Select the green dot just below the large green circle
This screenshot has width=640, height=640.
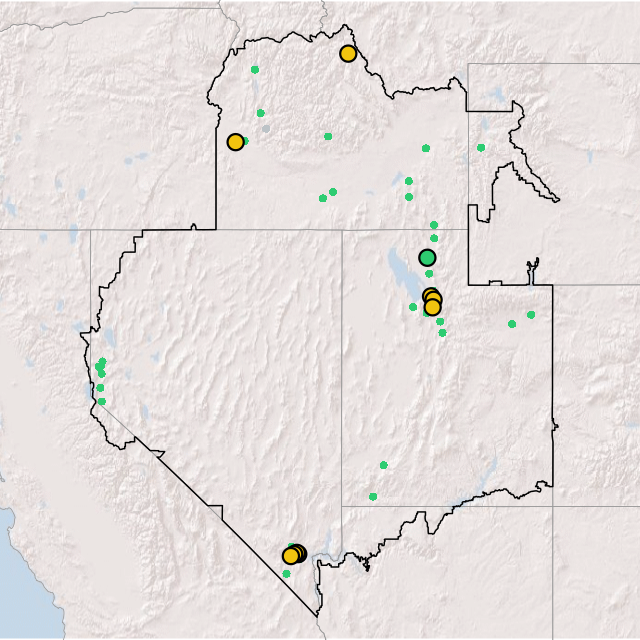(429, 273)
